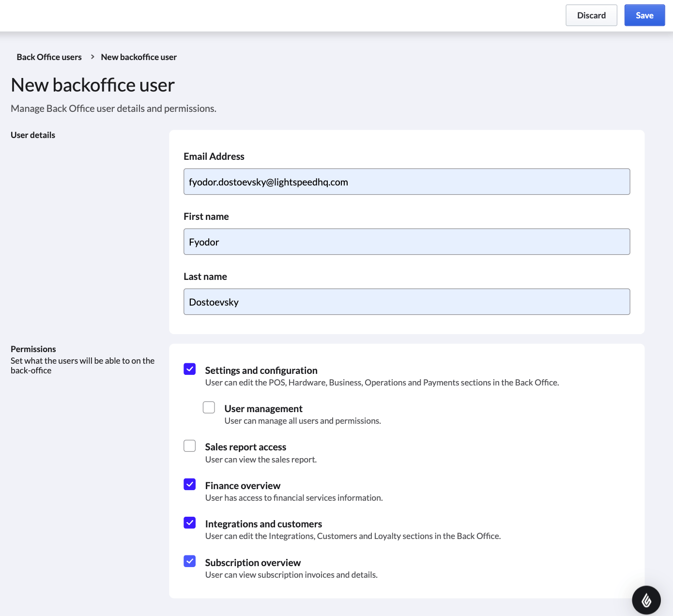Toggle the Subscription overview checkbox off
Screen dimensions: 673x616
190,561
